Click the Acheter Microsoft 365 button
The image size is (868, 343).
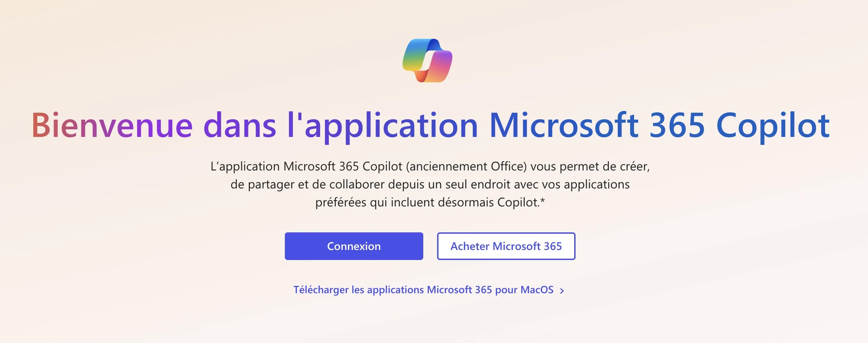click(506, 246)
